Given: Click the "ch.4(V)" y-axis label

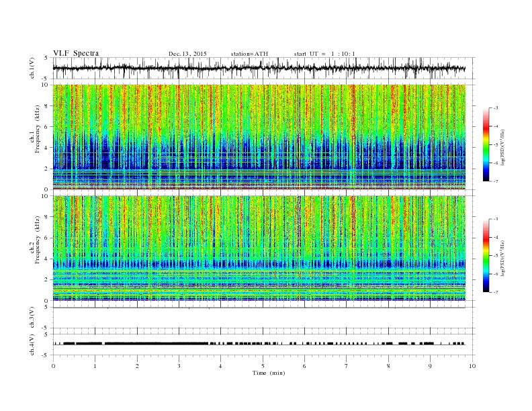Looking at the screenshot, I should tap(32, 345).
